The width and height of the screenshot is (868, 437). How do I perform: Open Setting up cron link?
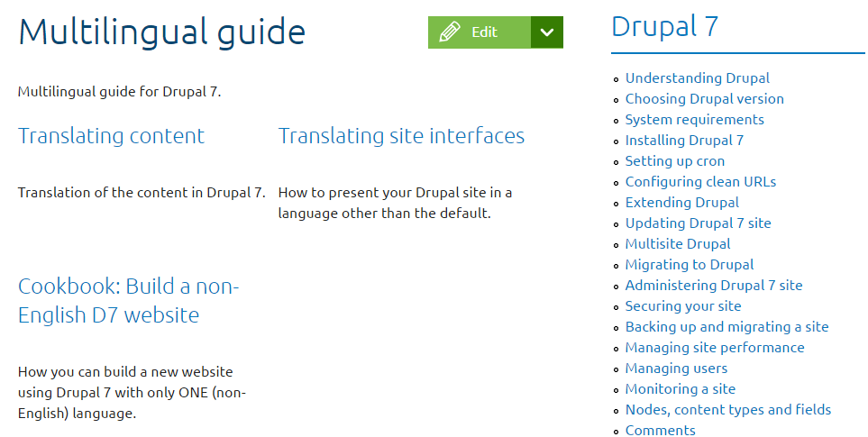[x=675, y=161]
